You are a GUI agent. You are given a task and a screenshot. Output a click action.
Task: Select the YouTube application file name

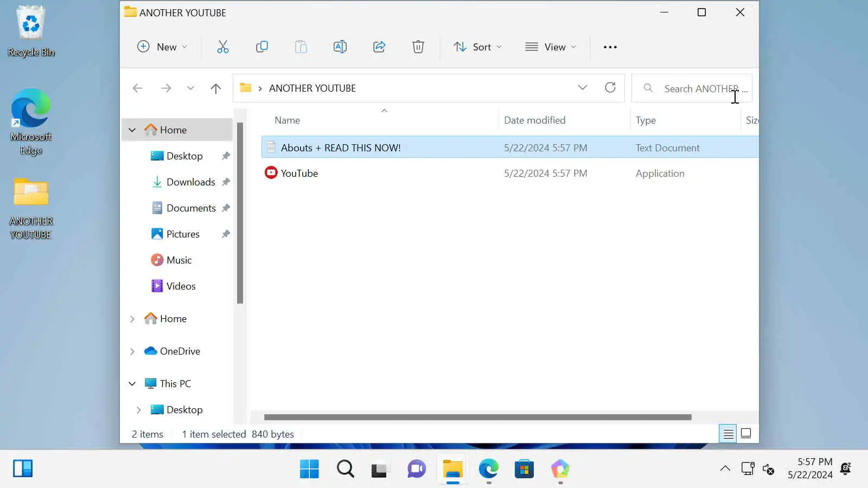coord(299,174)
